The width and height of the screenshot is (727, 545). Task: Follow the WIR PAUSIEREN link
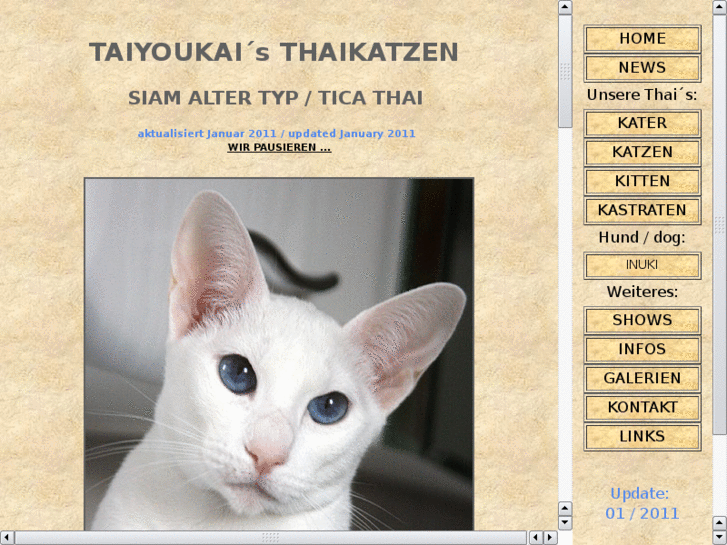pyautogui.click(x=279, y=147)
